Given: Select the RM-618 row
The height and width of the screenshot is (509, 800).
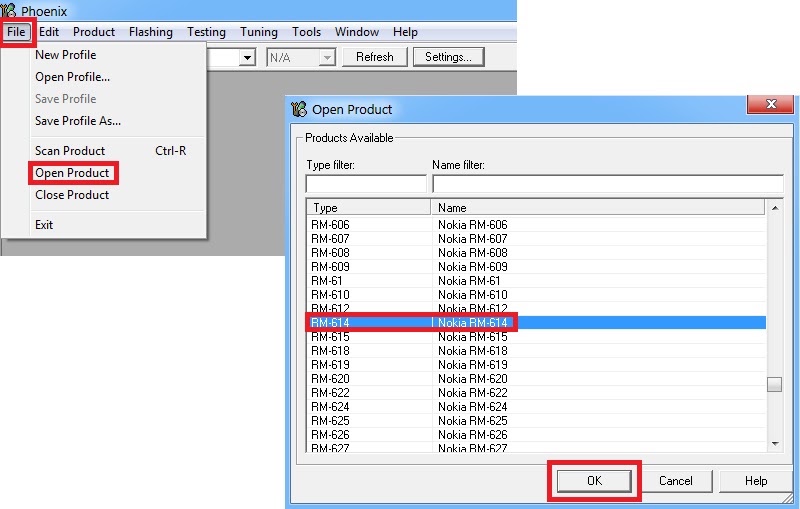Looking at the screenshot, I should 536,351.
